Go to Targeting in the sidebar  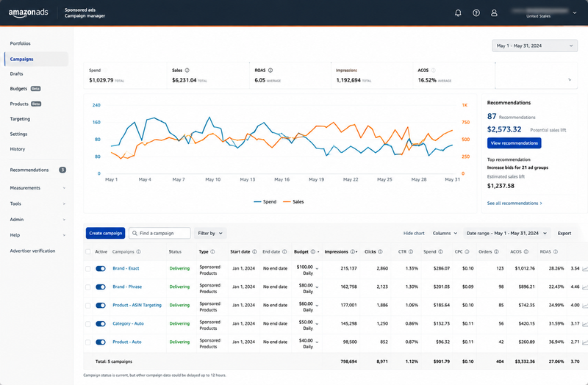tap(20, 119)
